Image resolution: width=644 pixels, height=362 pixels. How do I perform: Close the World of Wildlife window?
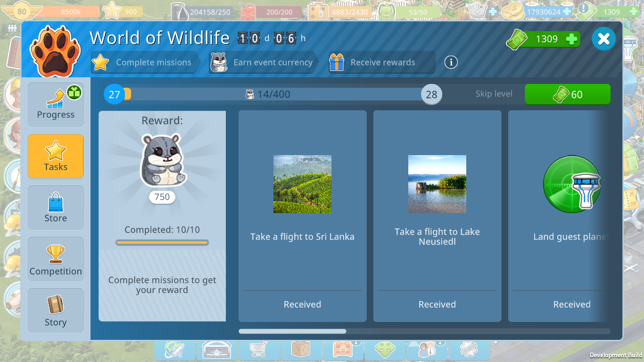click(603, 39)
